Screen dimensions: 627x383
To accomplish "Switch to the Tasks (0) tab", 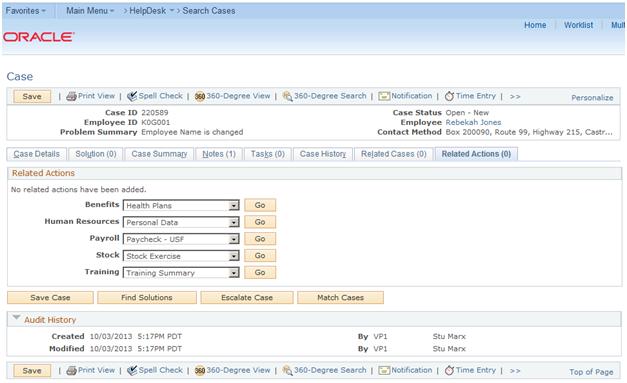I will 268,154.
